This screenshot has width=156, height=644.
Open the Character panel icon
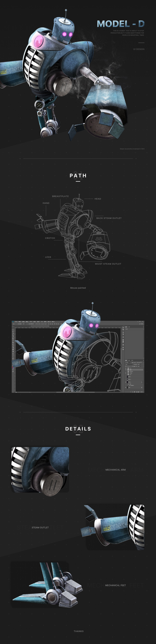123,333
